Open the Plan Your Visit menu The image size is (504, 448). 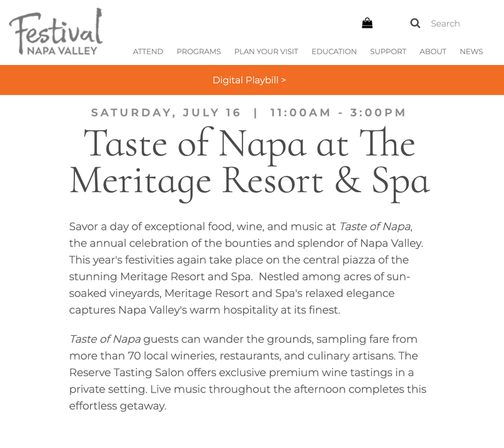coord(266,52)
